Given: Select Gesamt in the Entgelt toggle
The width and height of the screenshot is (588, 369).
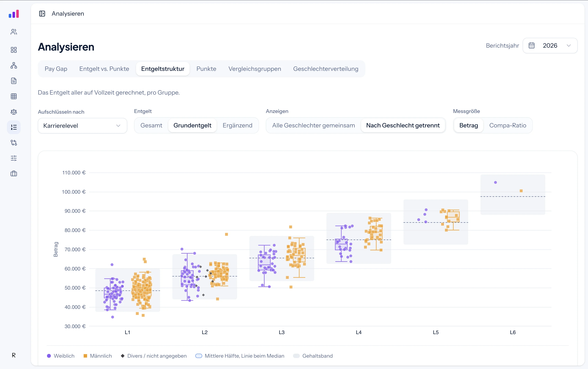Looking at the screenshot, I should click(151, 126).
